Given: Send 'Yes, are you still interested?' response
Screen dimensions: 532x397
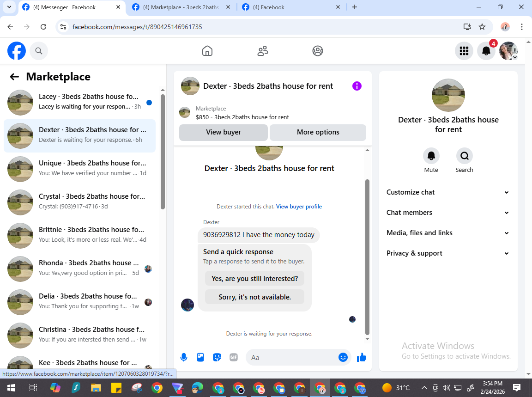Looking at the screenshot, I should click(x=254, y=279).
